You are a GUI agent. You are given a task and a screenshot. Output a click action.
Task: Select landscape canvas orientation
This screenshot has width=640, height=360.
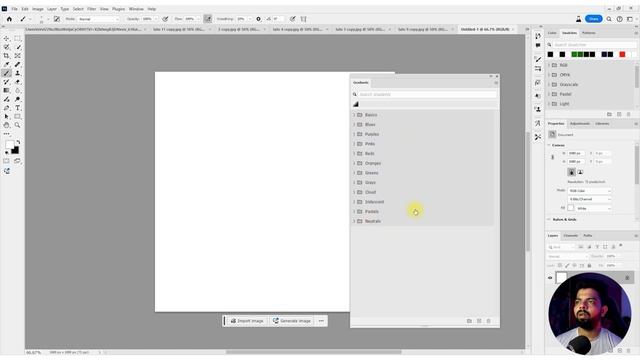point(580,172)
